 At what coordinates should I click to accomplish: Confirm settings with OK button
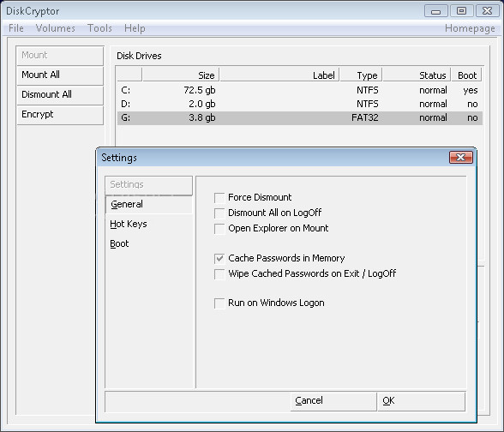(x=422, y=401)
